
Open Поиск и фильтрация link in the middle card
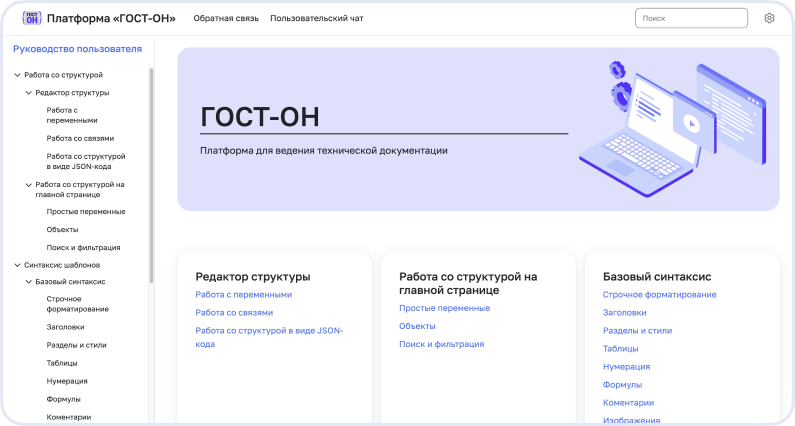442,344
